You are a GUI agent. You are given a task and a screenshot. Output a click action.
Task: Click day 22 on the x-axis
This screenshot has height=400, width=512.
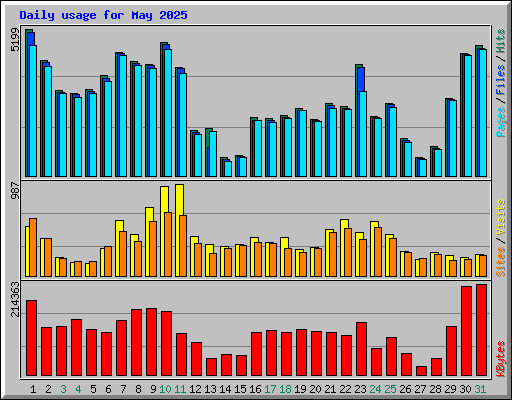coord(345,389)
